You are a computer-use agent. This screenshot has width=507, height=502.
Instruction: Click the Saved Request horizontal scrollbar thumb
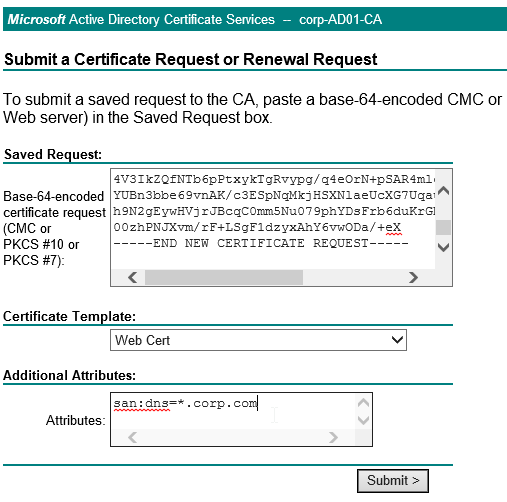(224, 277)
